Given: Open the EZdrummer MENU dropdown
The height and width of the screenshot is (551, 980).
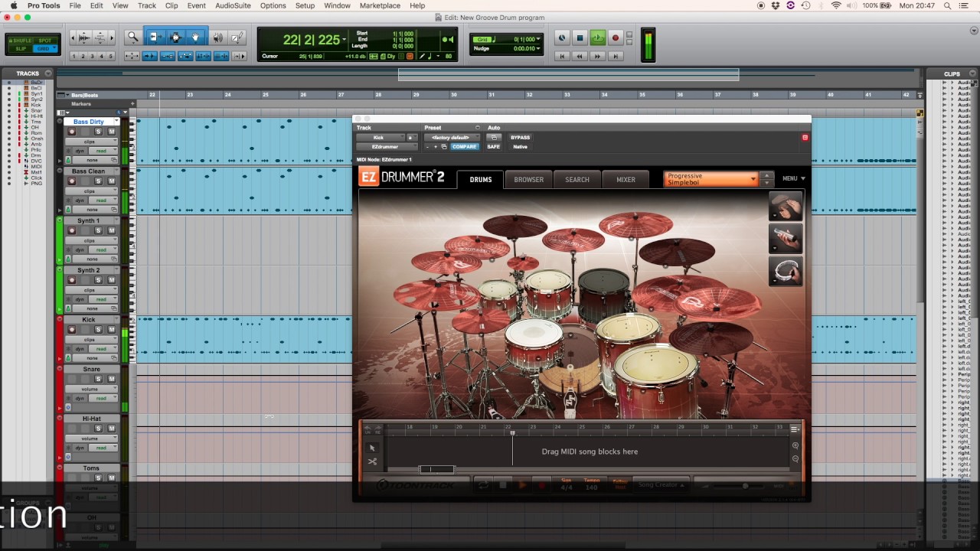Looking at the screenshot, I should (x=794, y=179).
